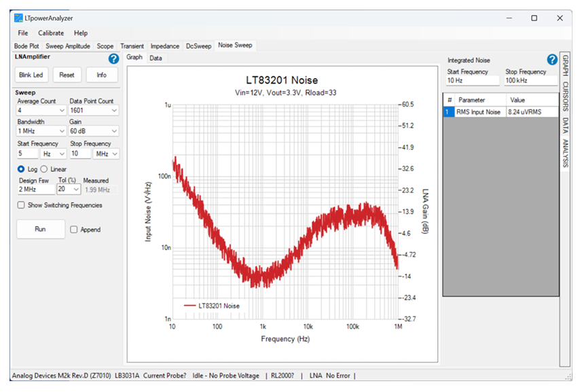The width and height of the screenshot is (582, 392).
Task: Click the Info button
Action: click(102, 75)
